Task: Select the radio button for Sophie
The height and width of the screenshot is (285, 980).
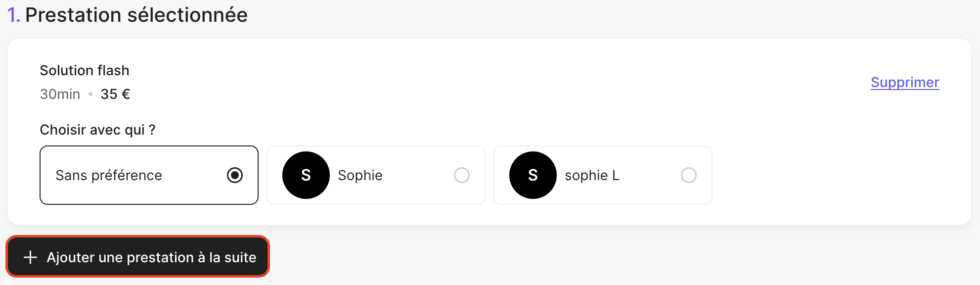Action: coord(461,175)
